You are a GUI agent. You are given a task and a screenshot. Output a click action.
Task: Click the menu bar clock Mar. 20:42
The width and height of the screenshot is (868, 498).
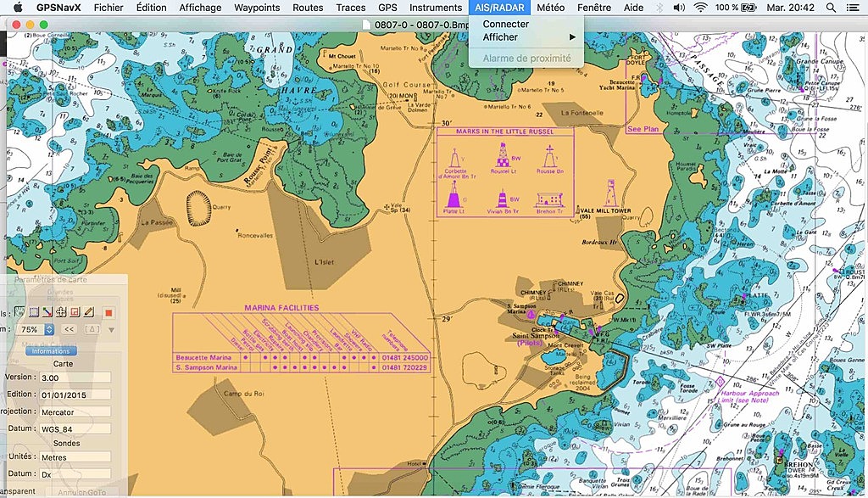[791, 8]
